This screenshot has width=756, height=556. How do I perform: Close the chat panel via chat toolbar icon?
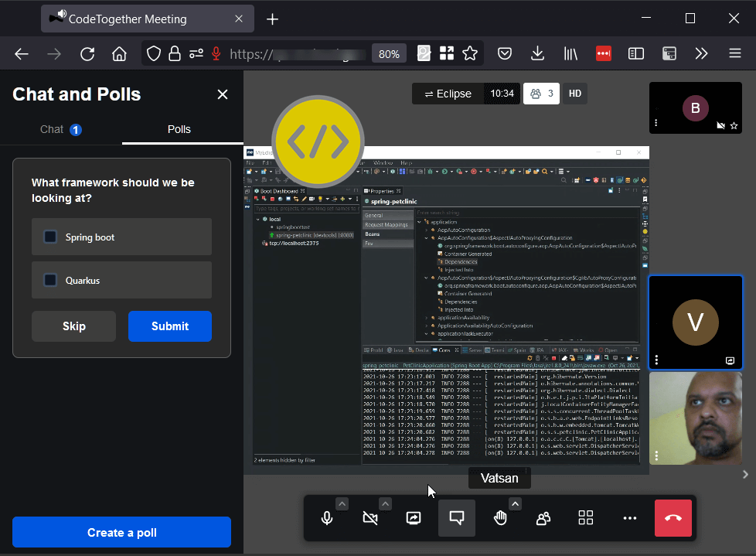(x=457, y=518)
